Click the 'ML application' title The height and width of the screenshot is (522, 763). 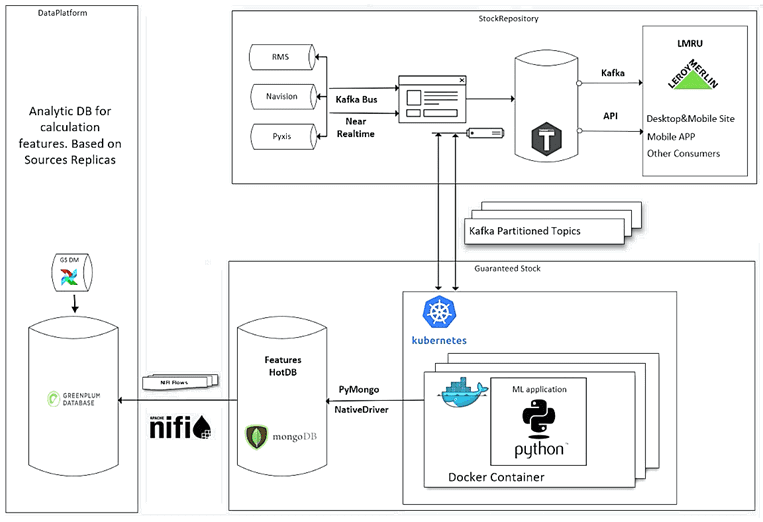[539, 389]
